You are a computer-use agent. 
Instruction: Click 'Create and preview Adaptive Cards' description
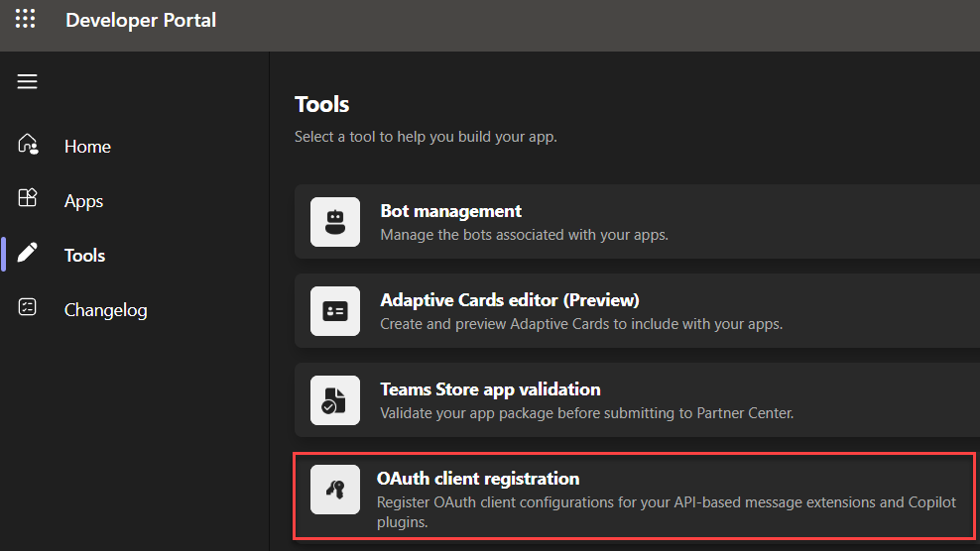coord(581,324)
